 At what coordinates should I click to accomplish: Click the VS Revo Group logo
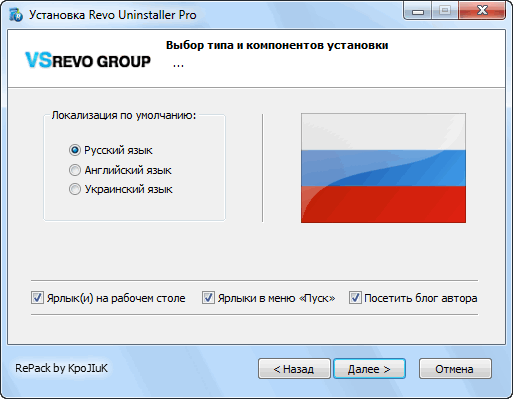click(x=88, y=60)
